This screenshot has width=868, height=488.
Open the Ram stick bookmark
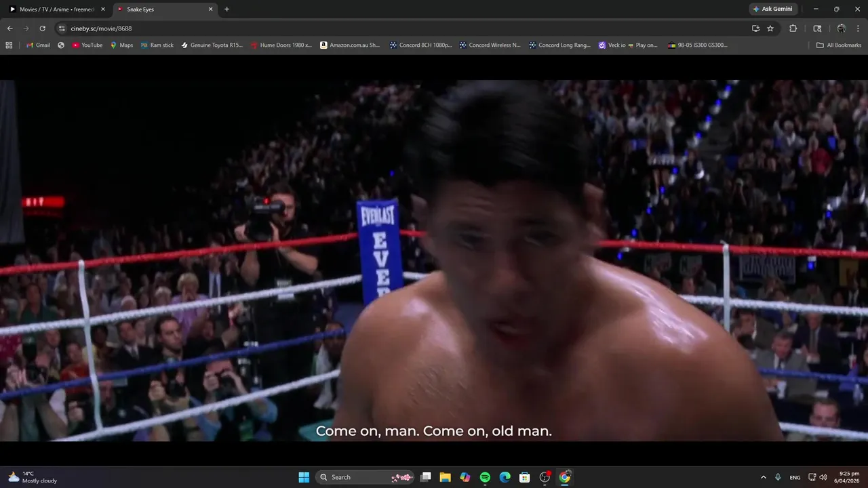[x=157, y=45]
